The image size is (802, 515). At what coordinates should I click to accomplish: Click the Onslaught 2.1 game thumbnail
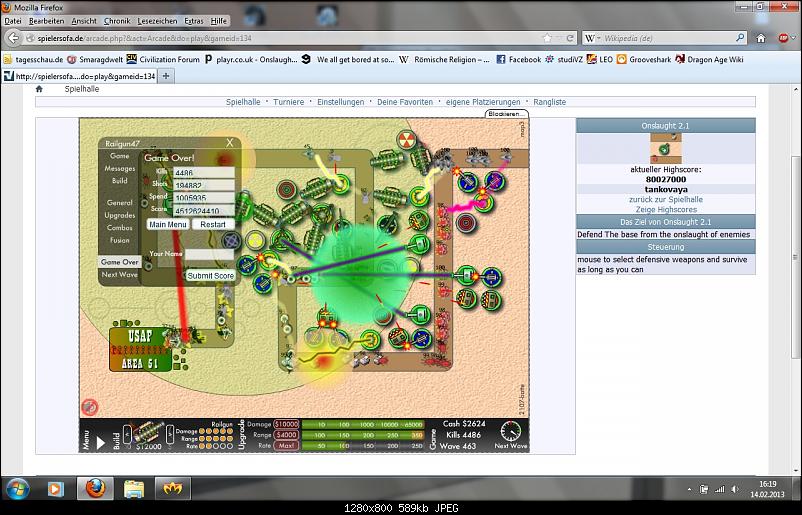tap(665, 148)
